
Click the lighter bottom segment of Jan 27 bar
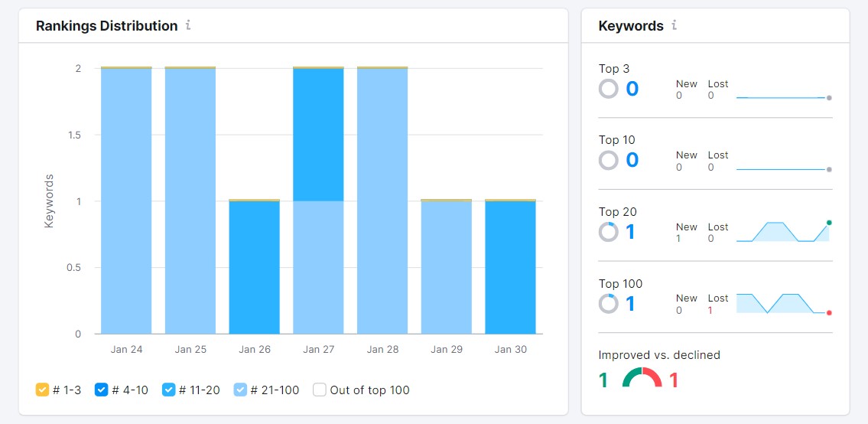point(318,267)
